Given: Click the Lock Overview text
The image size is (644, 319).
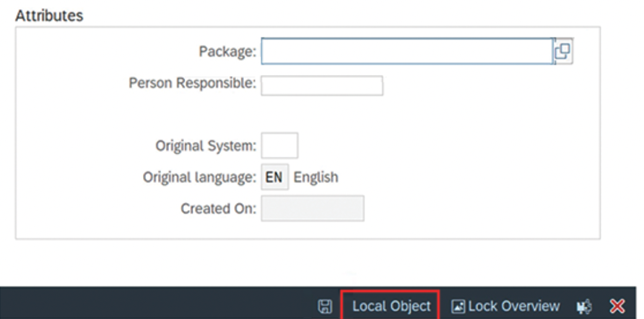Looking at the screenshot, I should [x=513, y=306].
